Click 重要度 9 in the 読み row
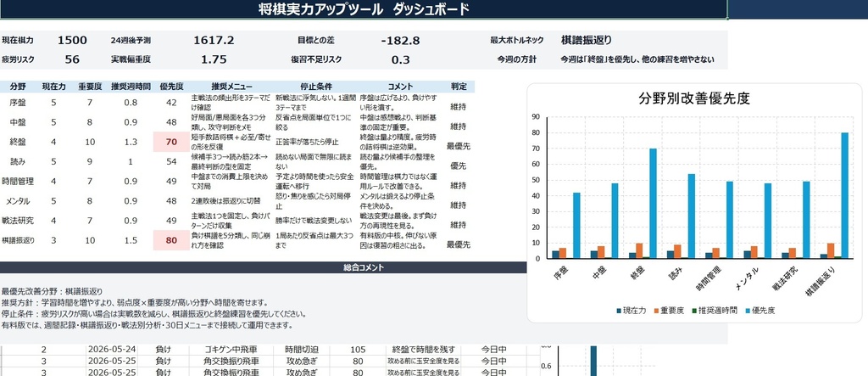The width and height of the screenshot is (868, 376). click(90, 161)
